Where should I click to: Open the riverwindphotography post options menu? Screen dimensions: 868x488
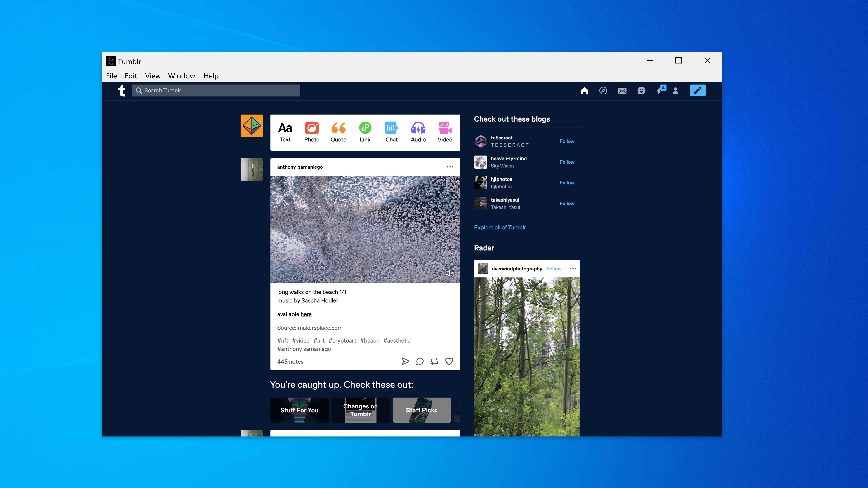(573, 268)
